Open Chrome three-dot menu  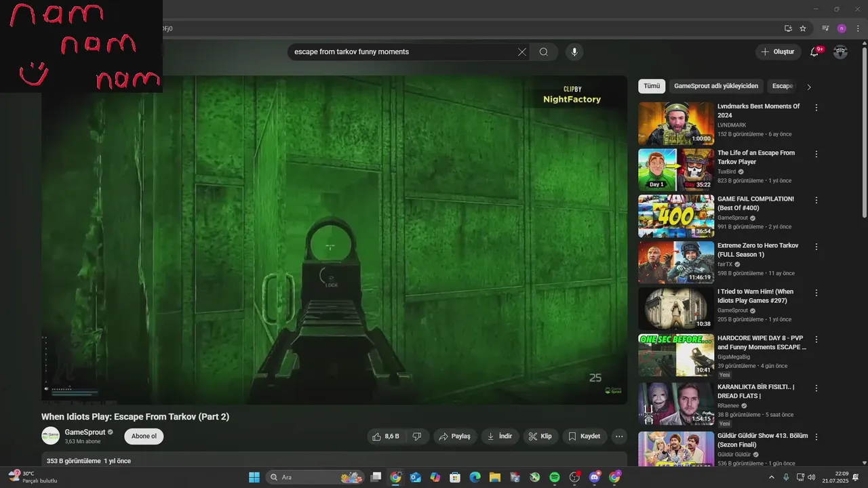point(858,28)
